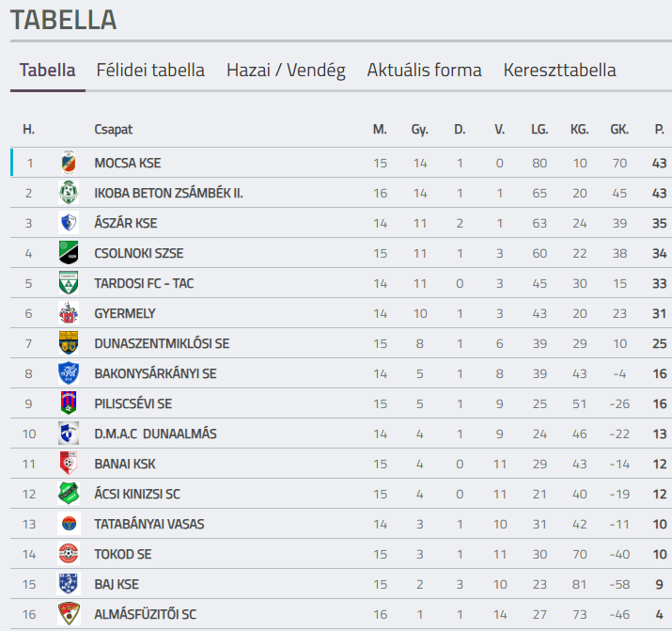Open the Ácsi Kinizsi SC link
The image size is (672, 631).
(137, 494)
